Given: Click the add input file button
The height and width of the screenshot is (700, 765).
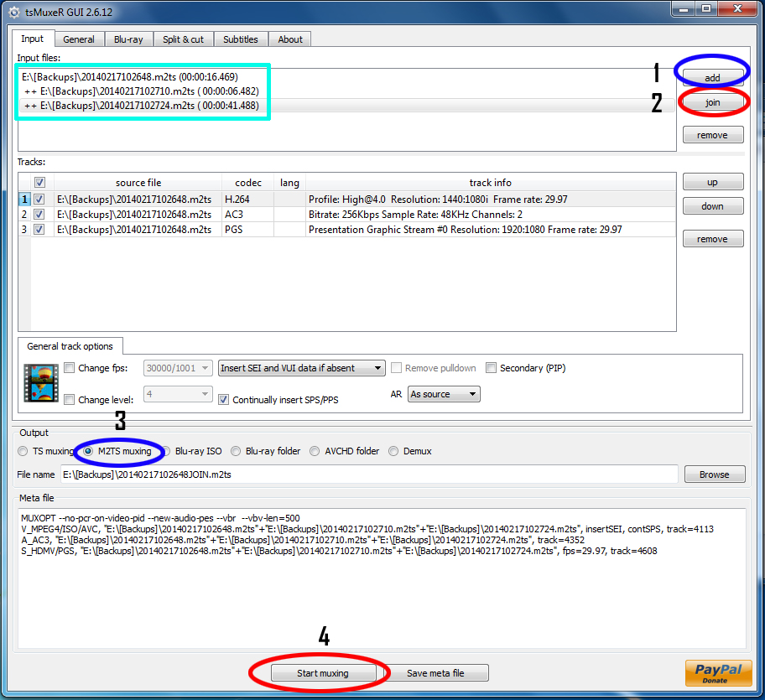Looking at the screenshot, I should coord(712,78).
